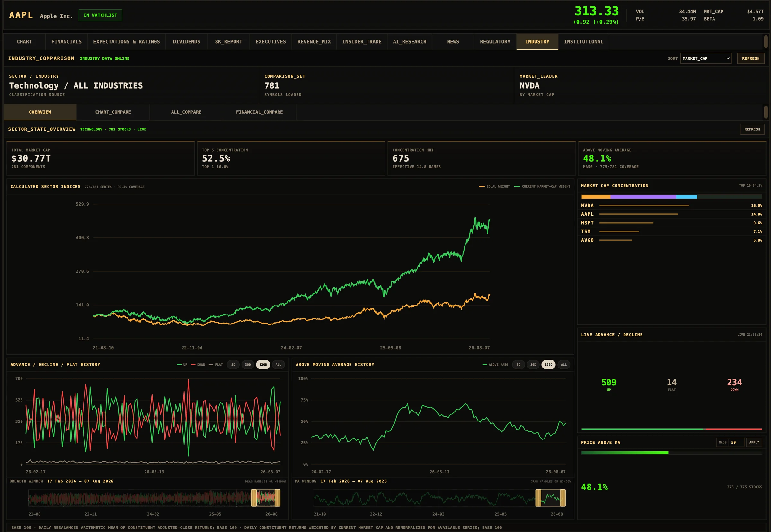Screen dimensions: 771x532
Task: Click the TOTAL MARKET CAP $30.77T card
Action: coord(100,158)
